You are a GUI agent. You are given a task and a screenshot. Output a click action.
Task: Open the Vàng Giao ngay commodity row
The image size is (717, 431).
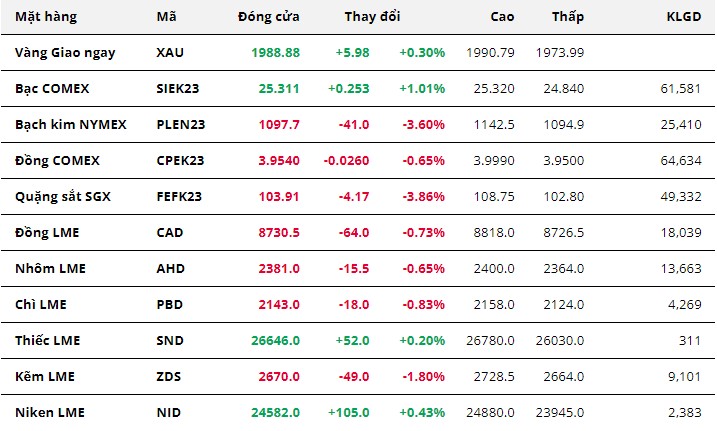click(65, 52)
